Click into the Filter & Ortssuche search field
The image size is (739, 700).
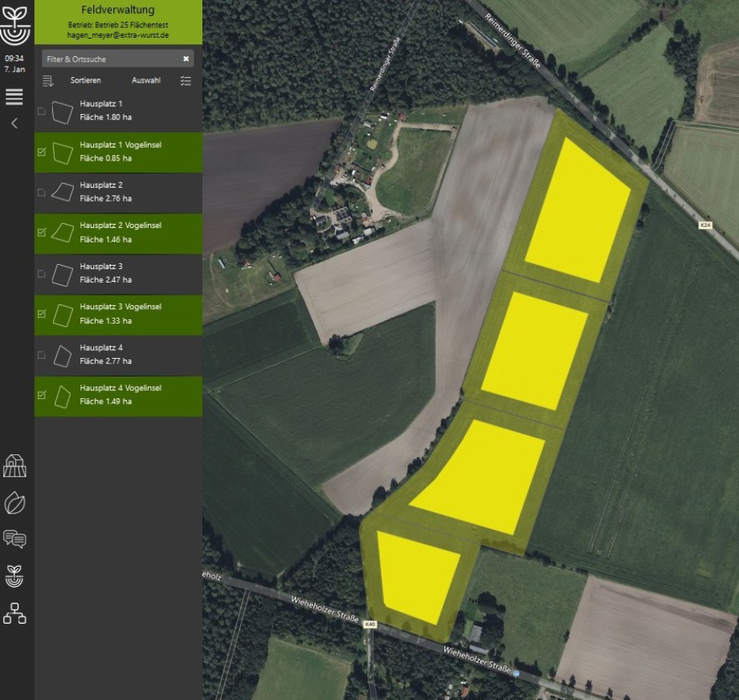pyautogui.click(x=108, y=59)
